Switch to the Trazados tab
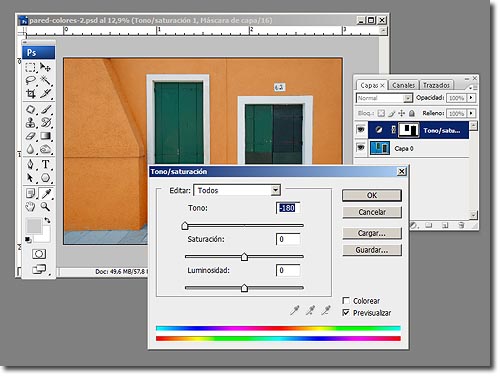 (x=436, y=85)
